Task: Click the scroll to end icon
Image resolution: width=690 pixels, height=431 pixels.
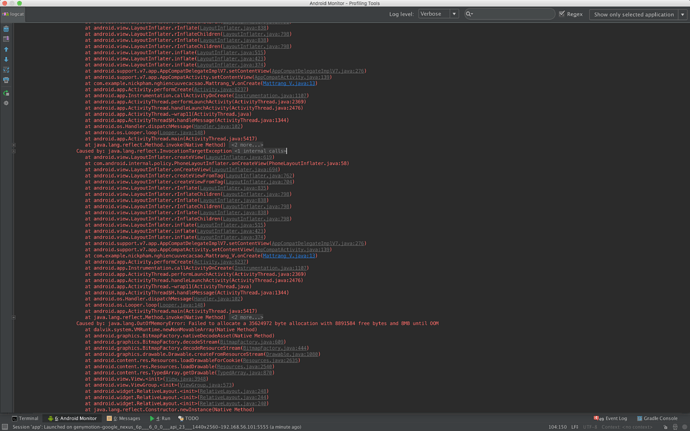Action: (x=6, y=70)
